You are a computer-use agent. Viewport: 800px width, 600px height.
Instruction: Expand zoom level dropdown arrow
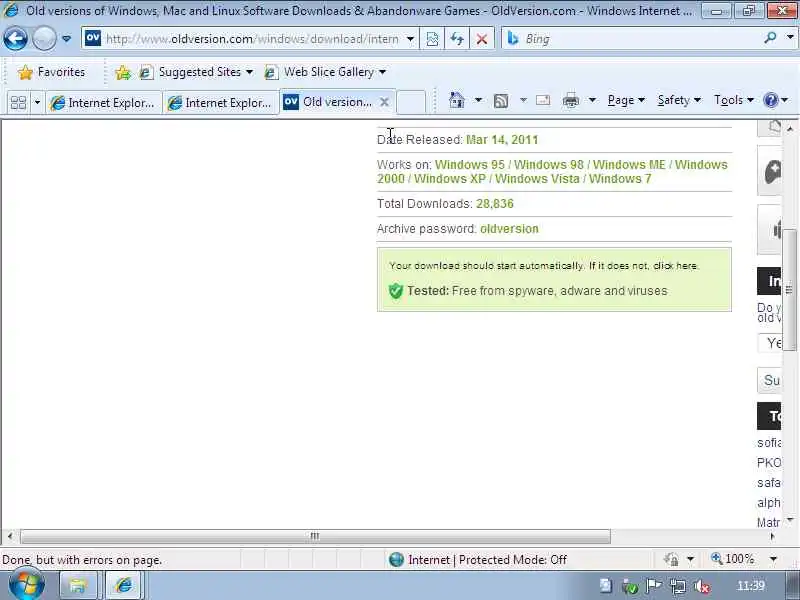(773, 559)
